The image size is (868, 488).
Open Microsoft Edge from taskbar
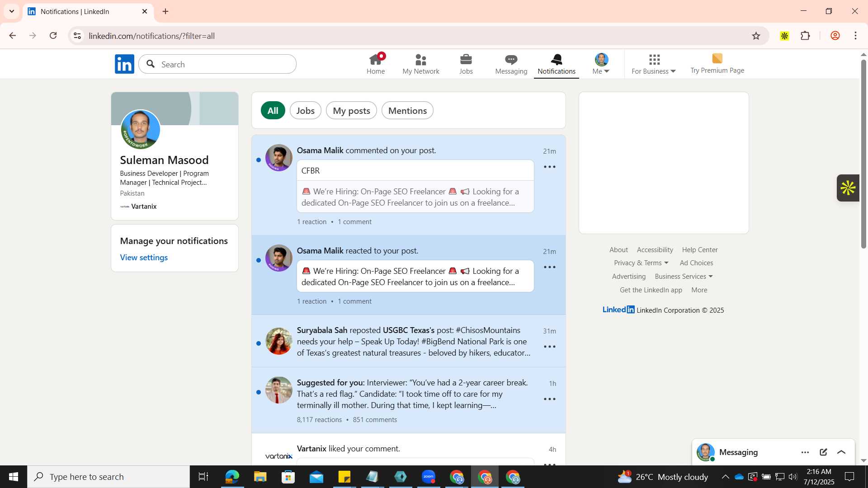click(x=232, y=477)
